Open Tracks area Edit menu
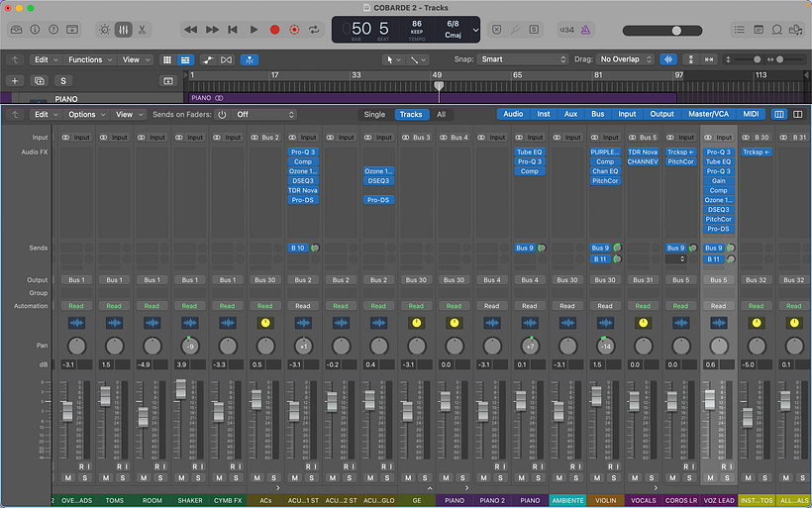The height and width of the screenshot is (508, 812). click(x=45, y=59)
